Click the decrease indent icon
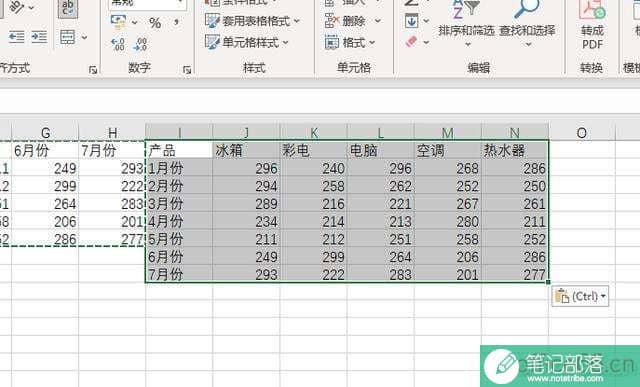640x387 pixels. tap(17, 37)
